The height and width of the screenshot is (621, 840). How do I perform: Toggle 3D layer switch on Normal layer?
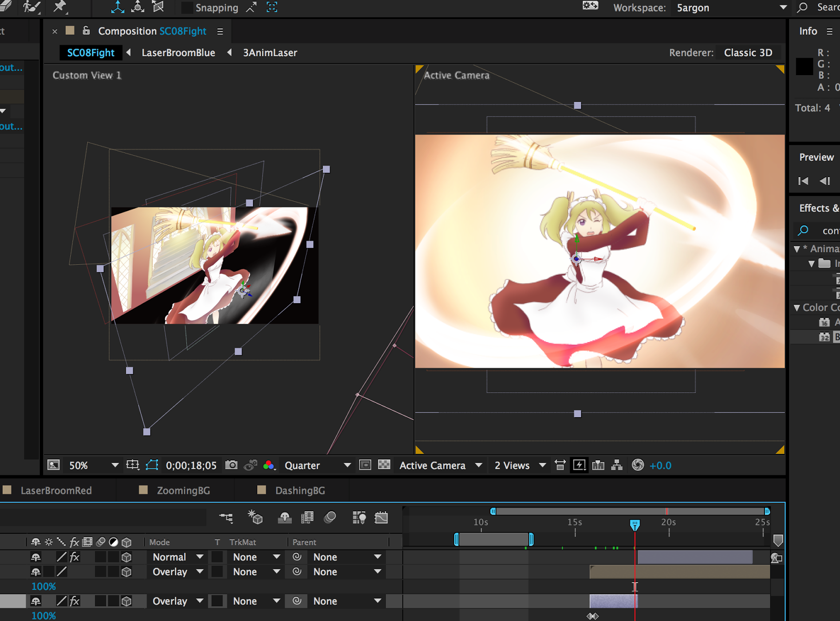point(127,557)
